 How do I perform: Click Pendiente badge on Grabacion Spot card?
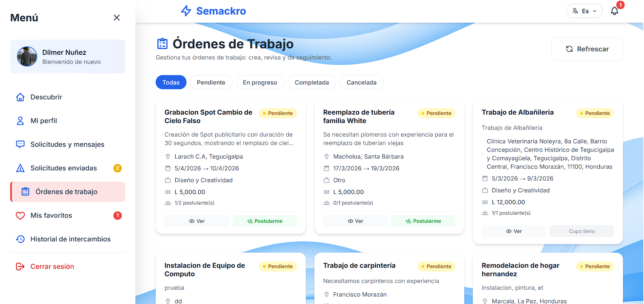point(278,113)
